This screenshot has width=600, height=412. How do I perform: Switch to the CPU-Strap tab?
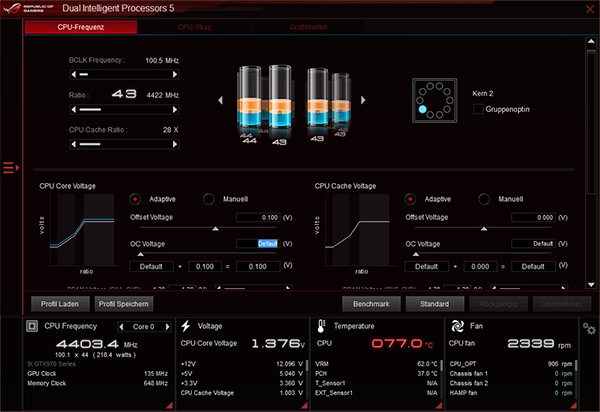pos(194,27)
